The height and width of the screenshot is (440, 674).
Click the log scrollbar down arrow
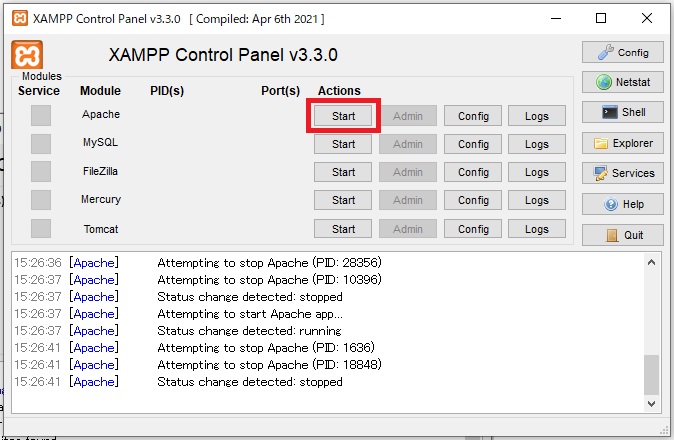[x=651, y=403]
